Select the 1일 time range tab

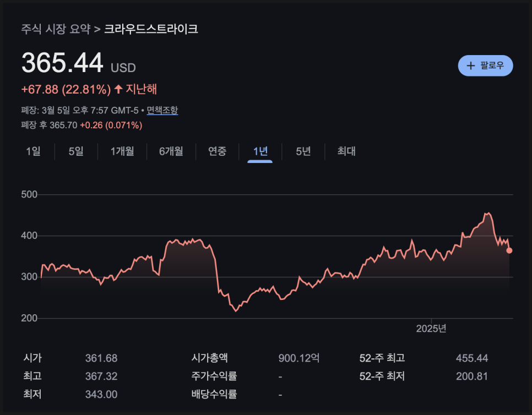coord(33,151)
